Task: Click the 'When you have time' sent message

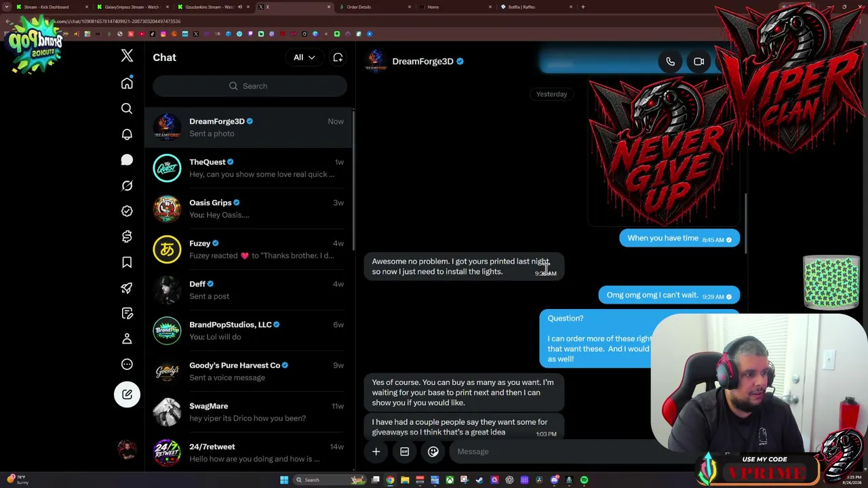Action: tap(679, 239)
